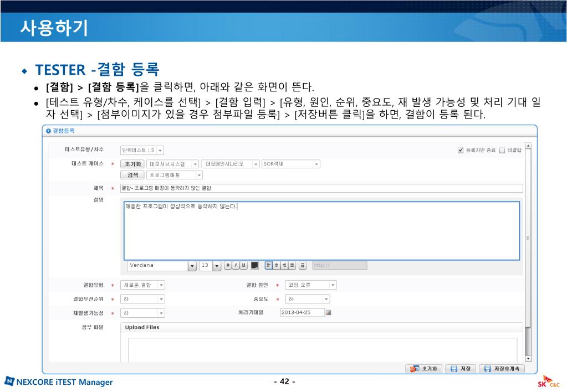The image size is (567, 392).
Task: Open the 중요도 dropdown
Action: (x=308, y=299)
